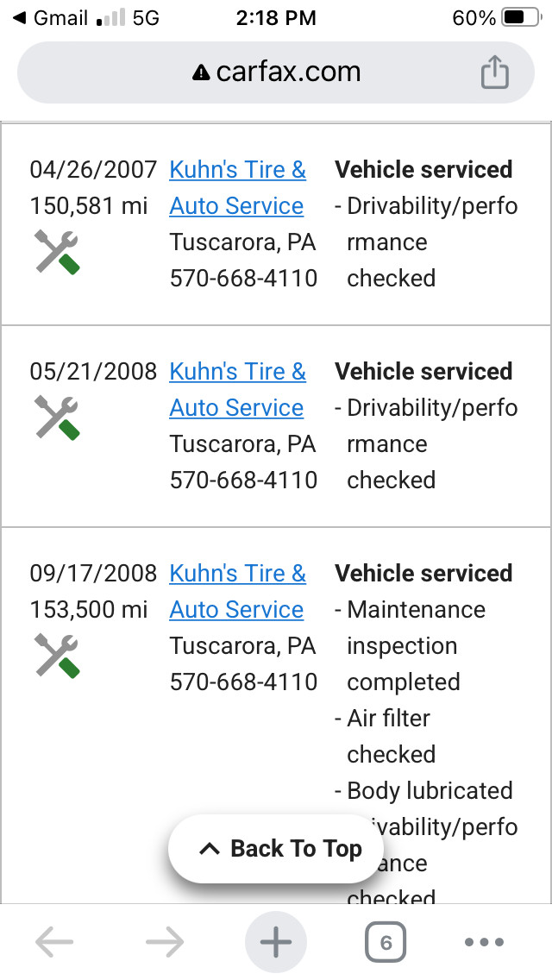Go forward with the right arrow
This screenshot has height=980, width=552.
click(165, 942)
